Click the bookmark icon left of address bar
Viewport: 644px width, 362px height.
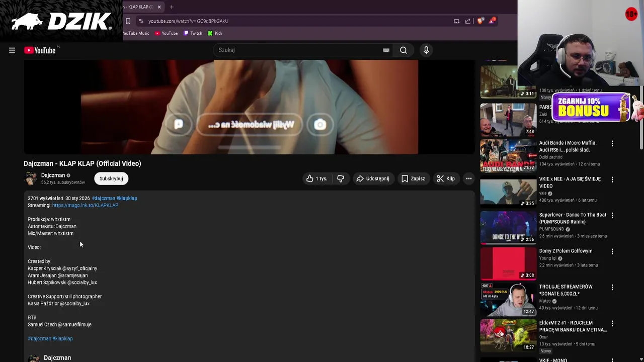(128, 21)
